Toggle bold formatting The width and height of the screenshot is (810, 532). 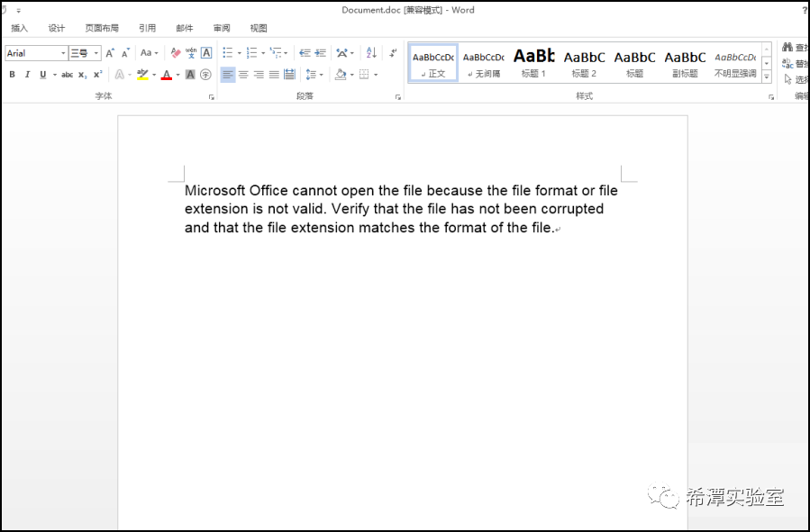coord(13,75)
